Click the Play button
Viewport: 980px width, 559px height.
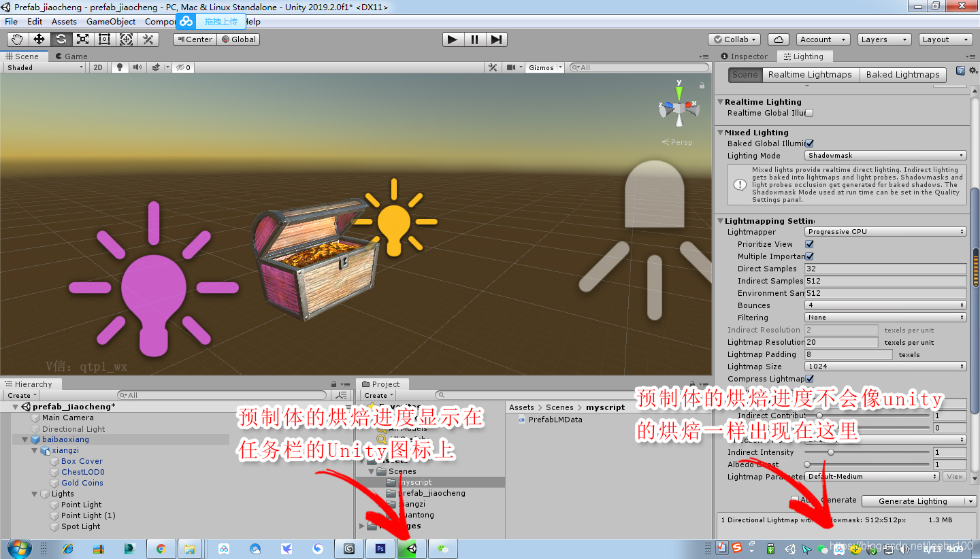click(453, 39)
